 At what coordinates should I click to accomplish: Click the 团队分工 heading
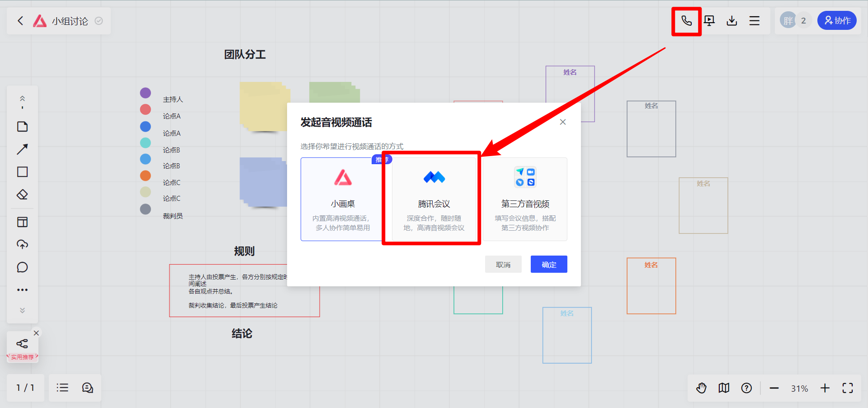(x=245, y=55)
